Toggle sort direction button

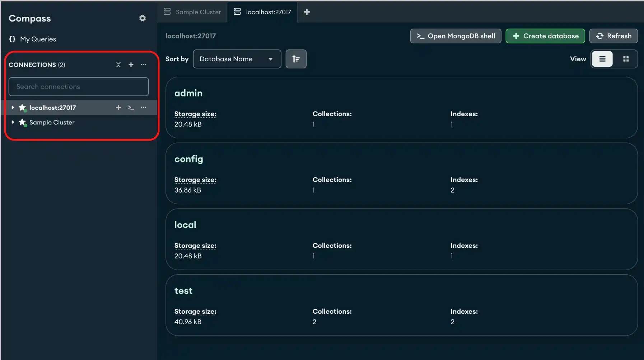coord(296,59)
